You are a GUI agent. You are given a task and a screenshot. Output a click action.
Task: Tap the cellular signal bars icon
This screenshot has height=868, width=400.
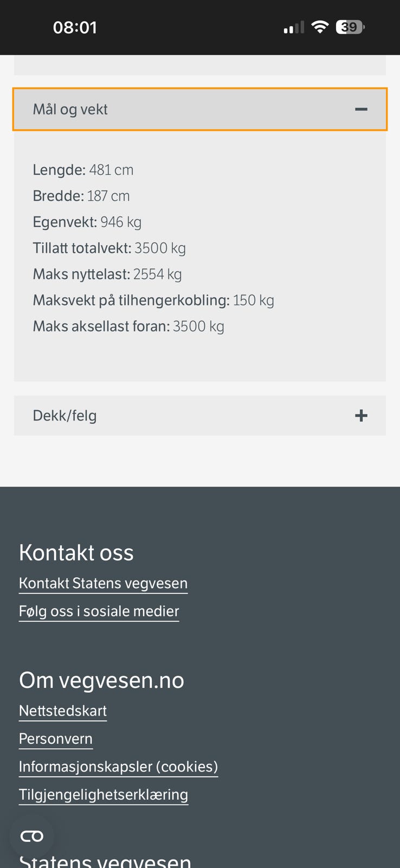[294, 27]
